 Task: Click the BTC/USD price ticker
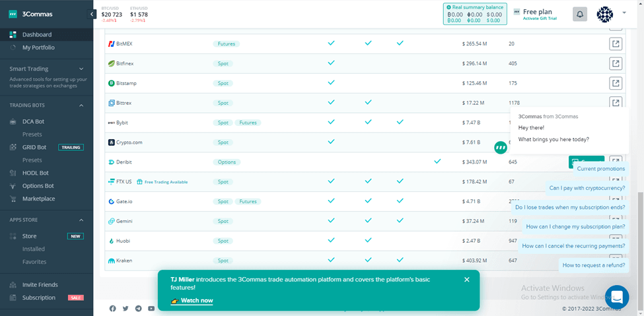click(112, 14)
